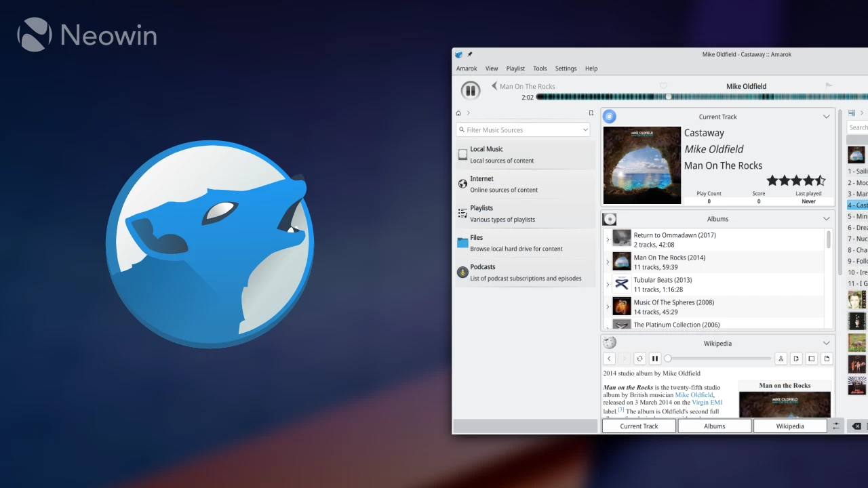Click the Wikipedia reload icon
Viewport: 868px width, 488px height.
[x=639, y=358]
